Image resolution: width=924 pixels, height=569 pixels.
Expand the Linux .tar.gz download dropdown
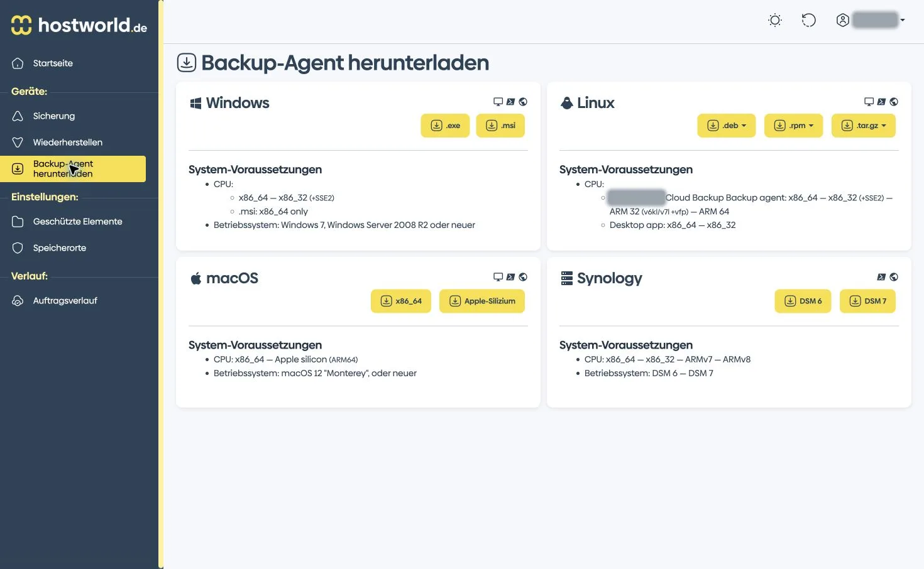coord(864,126)
